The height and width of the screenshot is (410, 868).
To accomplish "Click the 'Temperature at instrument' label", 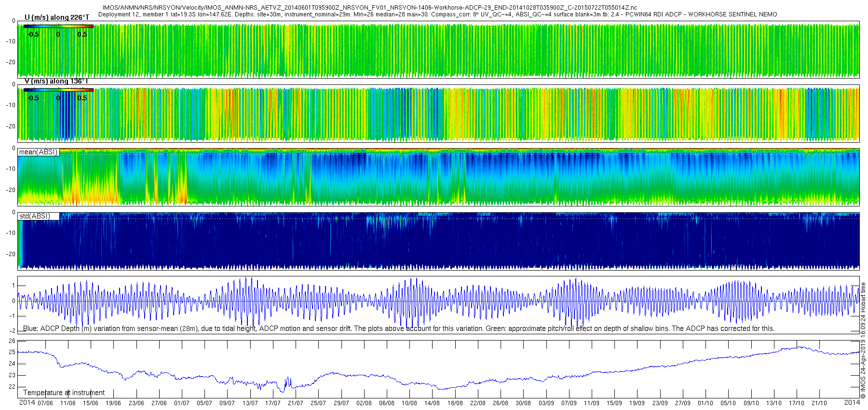I will [x=64, y=393].
